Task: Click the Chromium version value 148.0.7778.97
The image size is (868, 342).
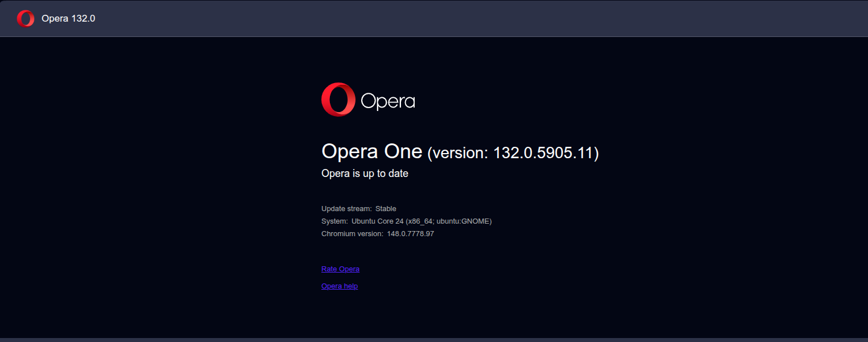Action: coord(411,234)
